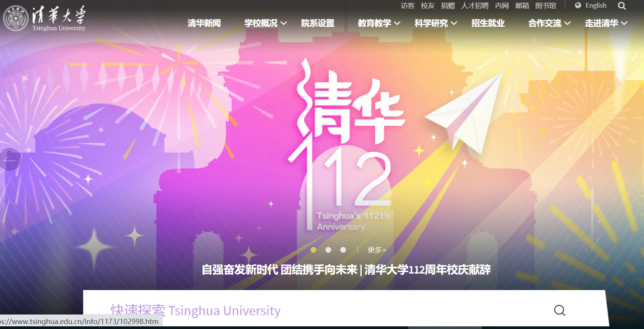Expand the 学校概况 dropdown chevron
The image size is (644, 329).
pos(283,23)
